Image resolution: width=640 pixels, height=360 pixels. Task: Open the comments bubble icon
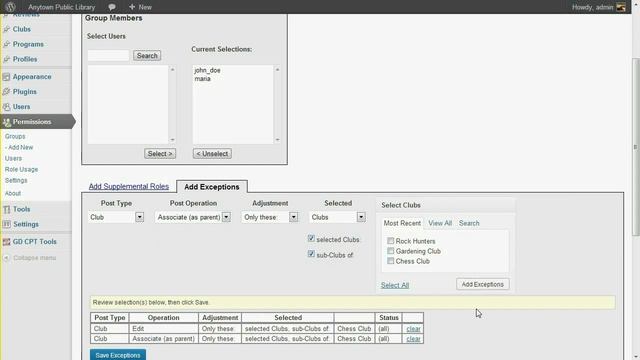coord(112,7)
